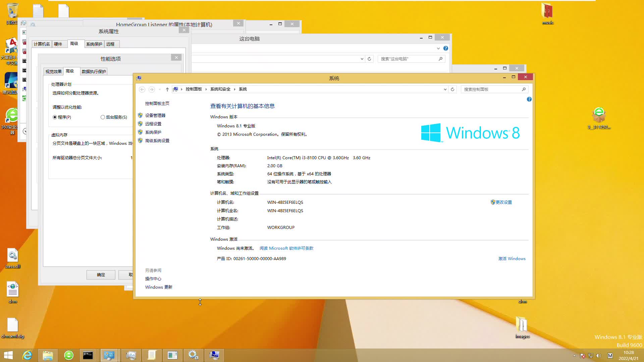Click the refresh icon beside the control panel address bar
Screen dimensions: 644x362
pos(452,89)
